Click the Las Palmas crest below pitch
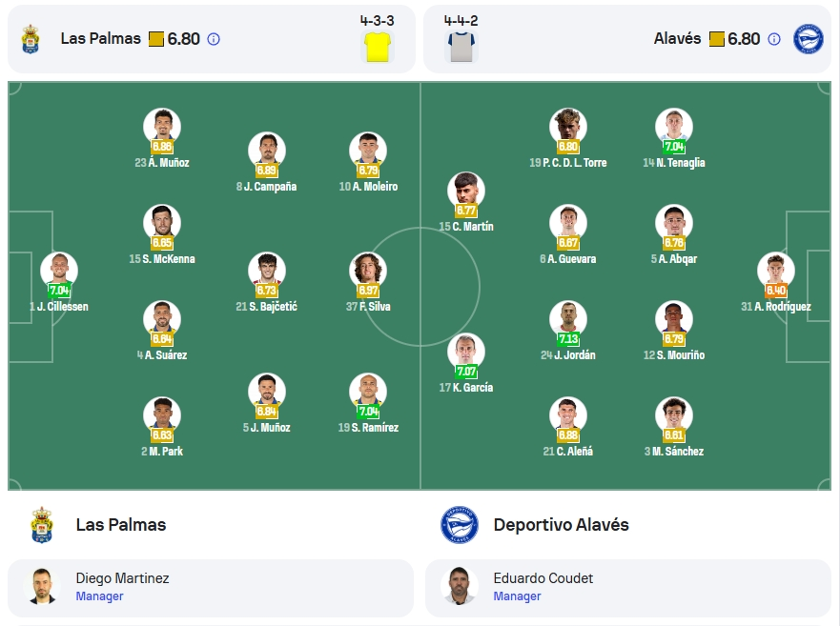Viewport: 840px width, 626px height. point(42,525)
